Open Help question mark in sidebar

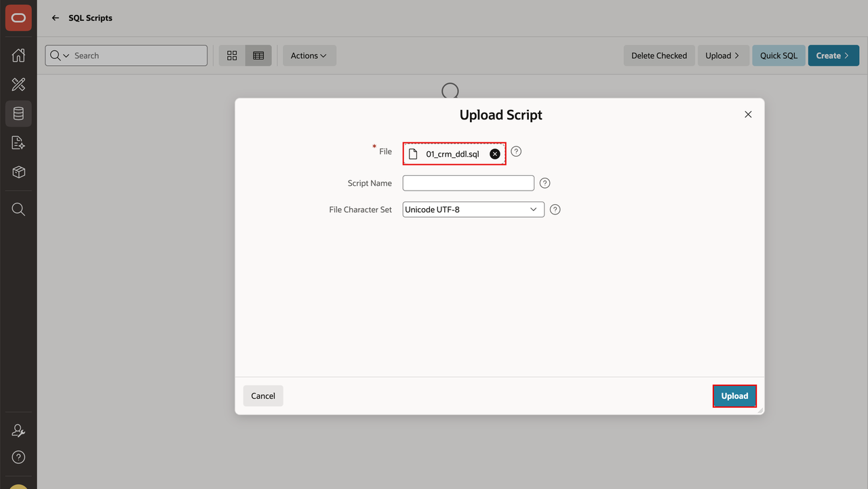pyautogui.click(x=18, y=457)
